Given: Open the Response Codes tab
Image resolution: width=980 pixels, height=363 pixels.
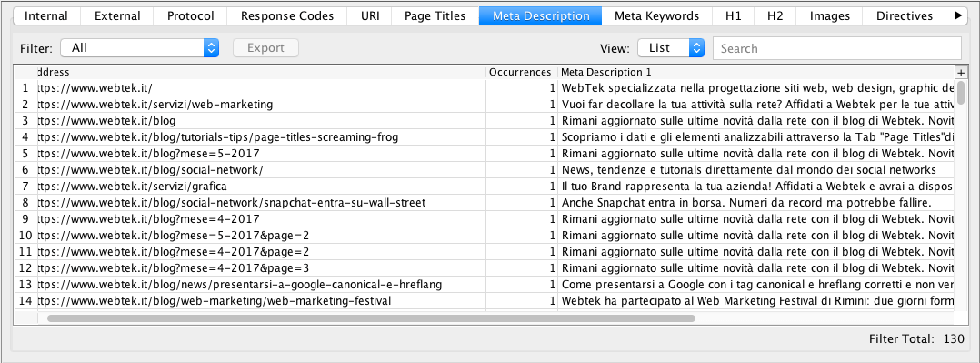Looking at the screenshot, I should pos(287,15).
